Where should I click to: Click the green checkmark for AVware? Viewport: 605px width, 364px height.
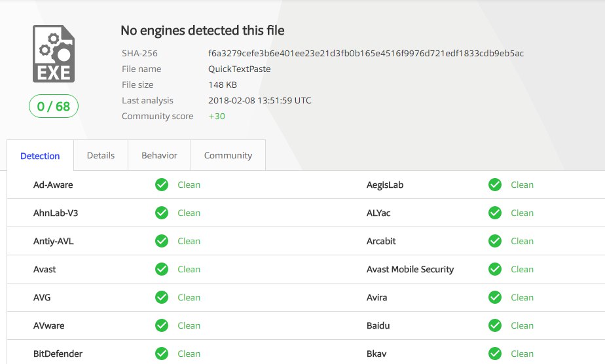162,325
